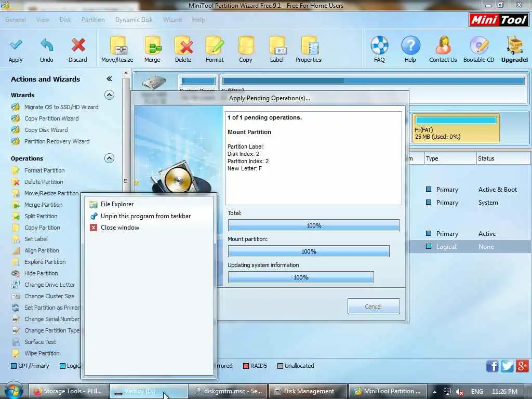Image resolution: width=532 pixels, height=399 pixels.
Task: Click the Label toolbar icon
Action: point(277,46)
